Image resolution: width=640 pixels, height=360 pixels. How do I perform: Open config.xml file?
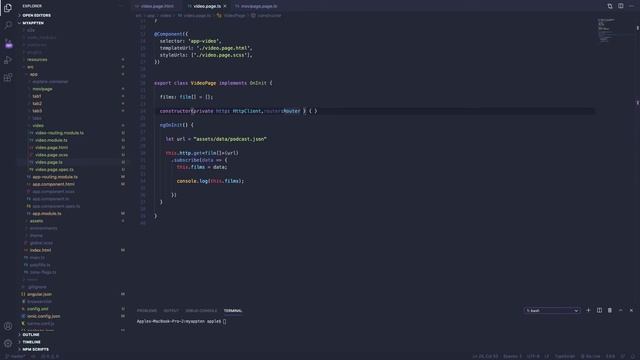coord(38,309)
